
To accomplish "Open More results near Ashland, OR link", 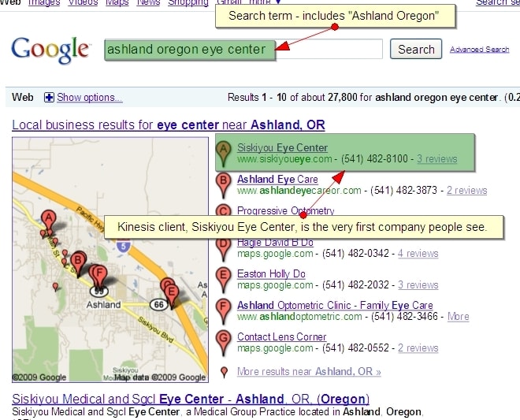I will (x=309, y=372).
